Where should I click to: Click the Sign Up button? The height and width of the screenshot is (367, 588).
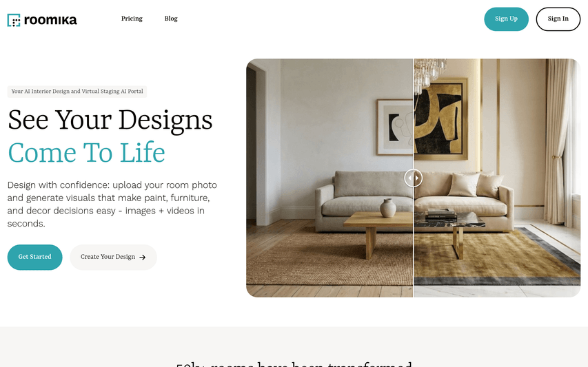pyautogui.click(x=506, y=19)
